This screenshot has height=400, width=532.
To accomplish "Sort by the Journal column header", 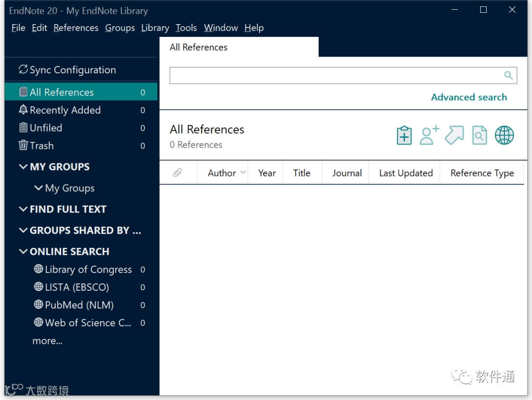I will [346, 173].
